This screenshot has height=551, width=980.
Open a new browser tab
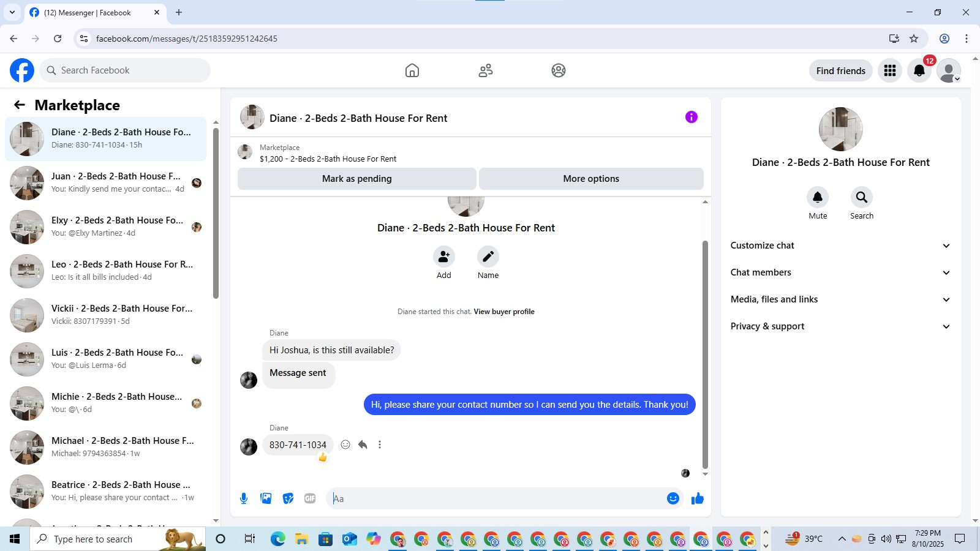[179, 12]
